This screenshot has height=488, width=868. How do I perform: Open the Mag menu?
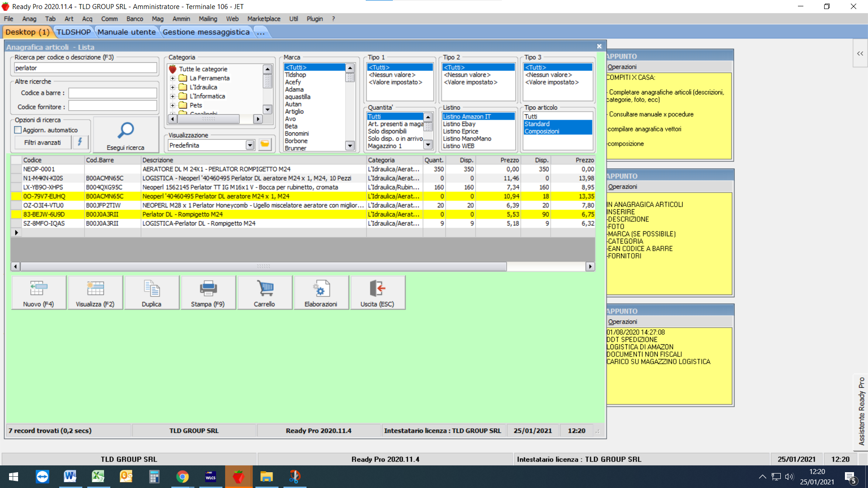click(158, 19)
